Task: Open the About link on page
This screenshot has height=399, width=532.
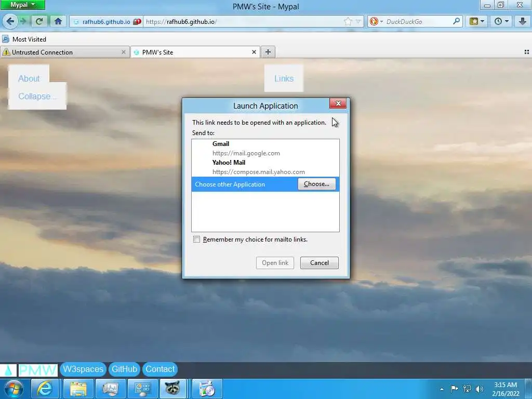Action: point(29,78)
